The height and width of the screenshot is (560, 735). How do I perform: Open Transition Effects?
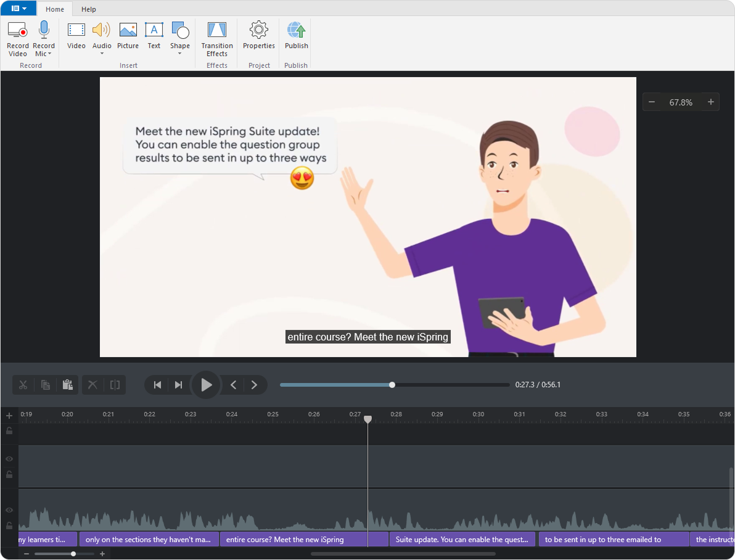click(216, 31)
